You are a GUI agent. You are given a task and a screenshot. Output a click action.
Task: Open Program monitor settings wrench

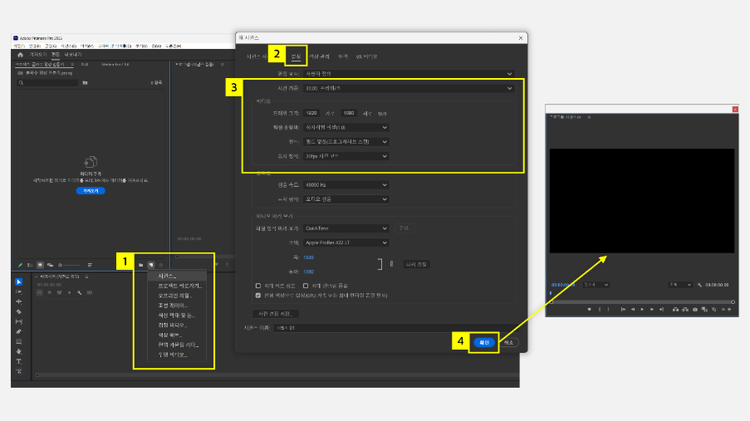pyautogui.click(x=700, y=285)
